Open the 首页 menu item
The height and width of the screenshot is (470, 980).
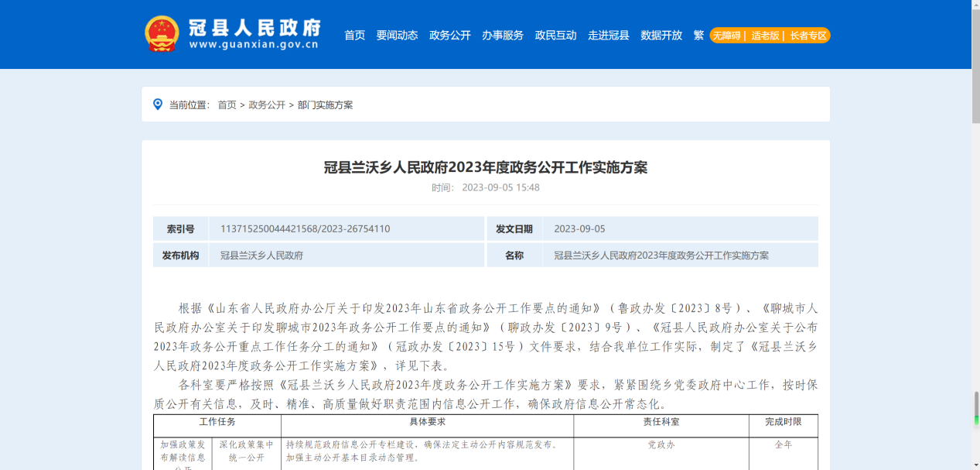tap(354, 35)
